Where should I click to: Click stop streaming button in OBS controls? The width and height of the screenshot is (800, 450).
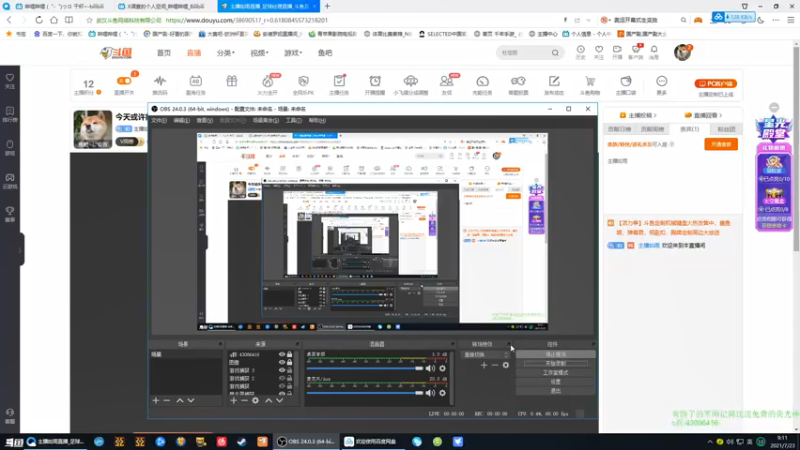click(556, 354)
